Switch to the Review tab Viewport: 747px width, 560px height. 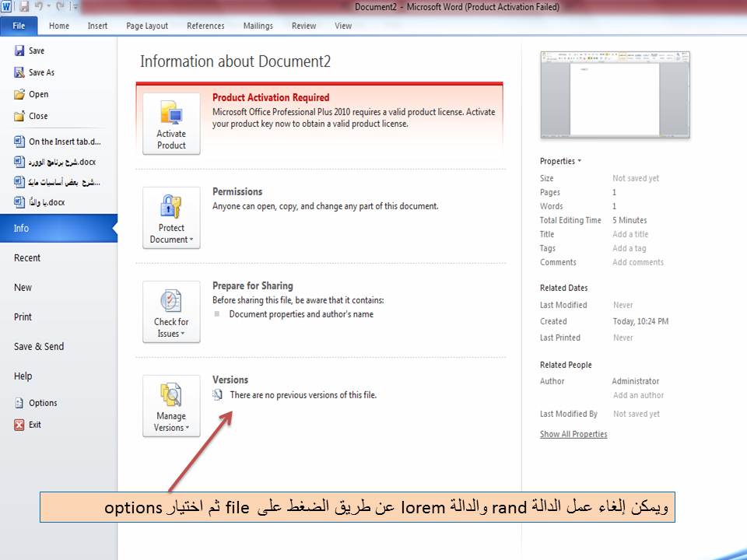[304, 26]
